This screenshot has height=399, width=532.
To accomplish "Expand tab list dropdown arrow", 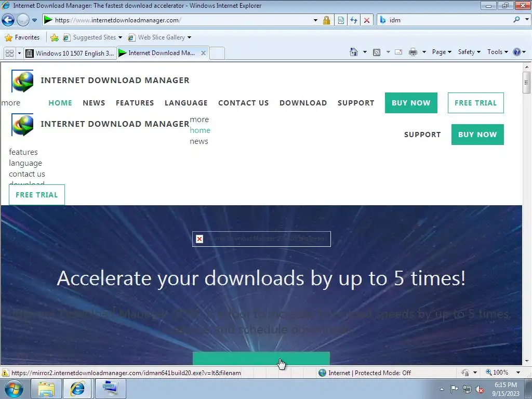I will 19,54.
